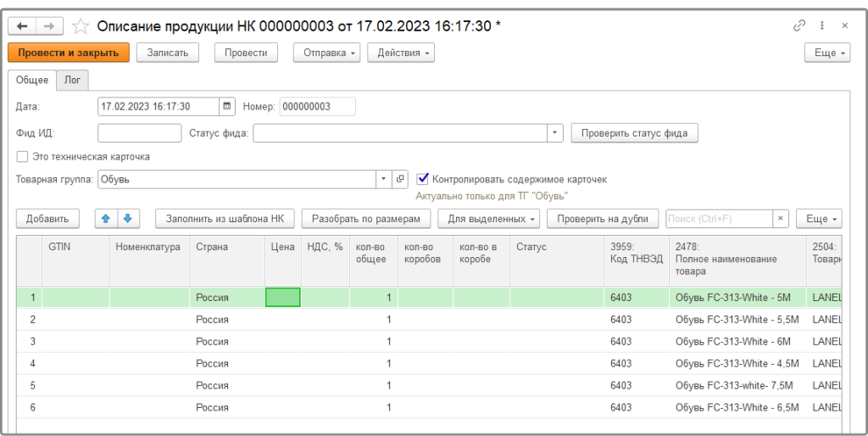Sort by GTIN column header
The image size is (868, 436).
pyautogui.click(x=75, y=260)
